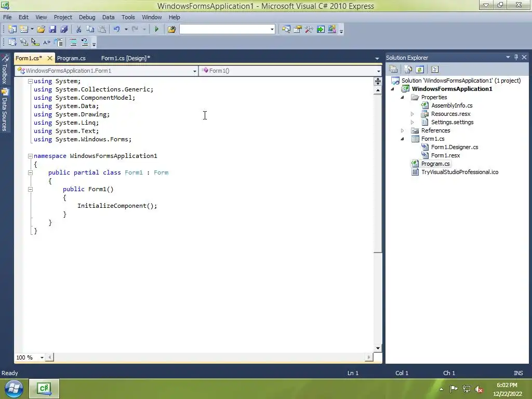The width and height of the screenshot is (532, 399).
Task: Open the Data Sources side panel
Action: tap(4, 110)
